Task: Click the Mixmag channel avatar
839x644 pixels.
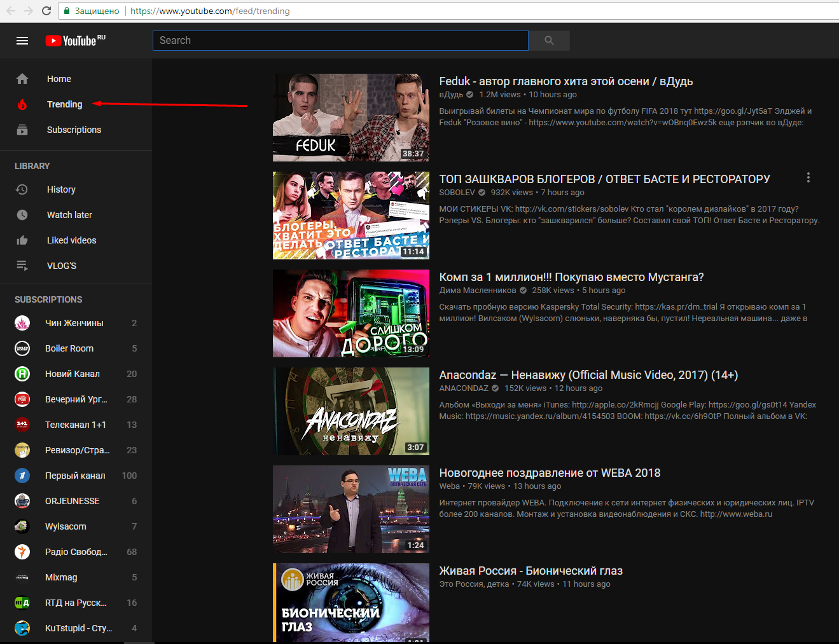Action: [x=22, y=577]
